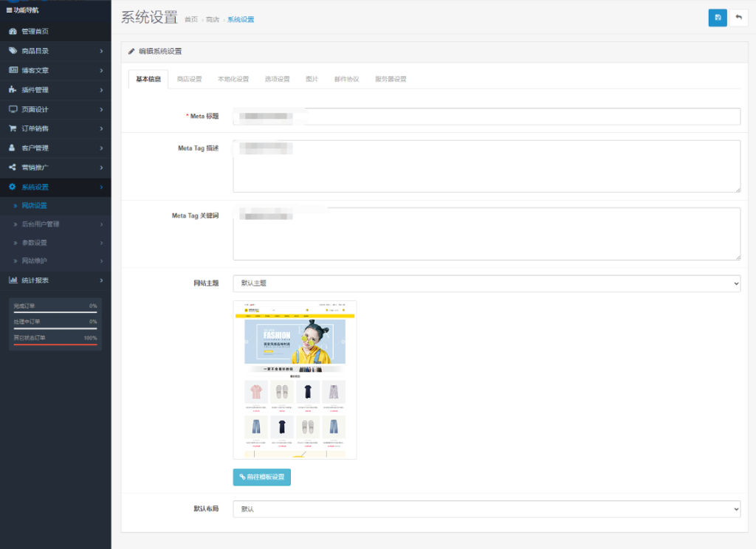Switch to the 图片 tab
756x549 pixels.
311,78
